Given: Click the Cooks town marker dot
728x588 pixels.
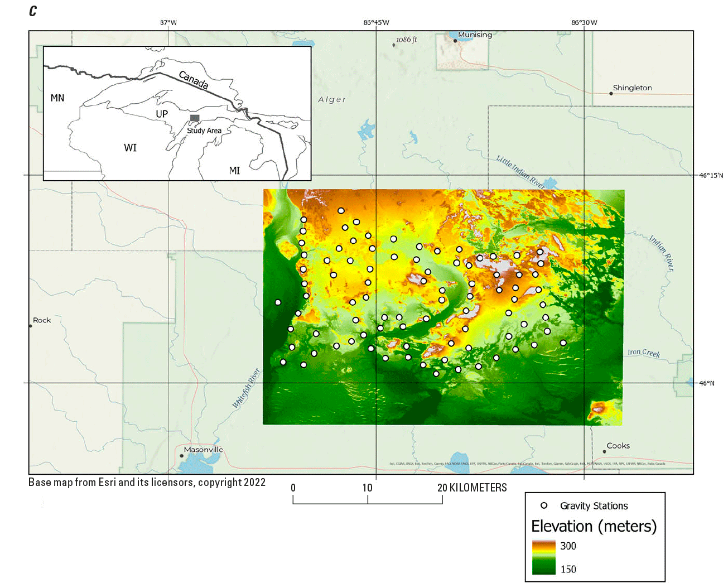Looking at the screenshot, I should click(x=604, y=451).
